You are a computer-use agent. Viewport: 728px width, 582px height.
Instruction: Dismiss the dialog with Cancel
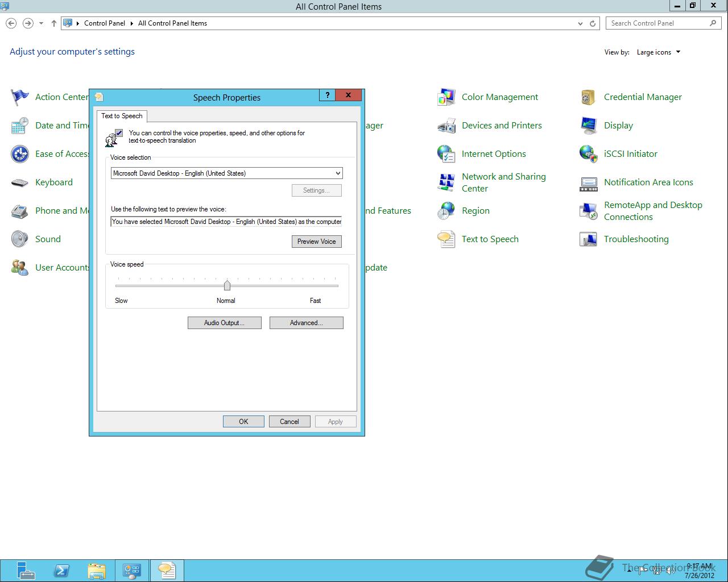[289, 422]
